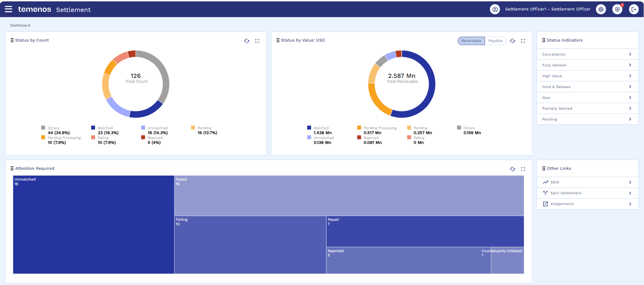Expand the New status indicator chevron

[630, 97]
